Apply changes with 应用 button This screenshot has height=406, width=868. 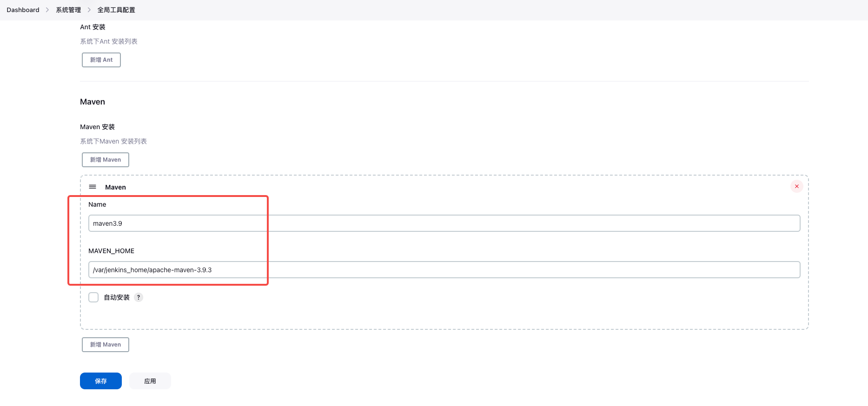pos(150,381)
